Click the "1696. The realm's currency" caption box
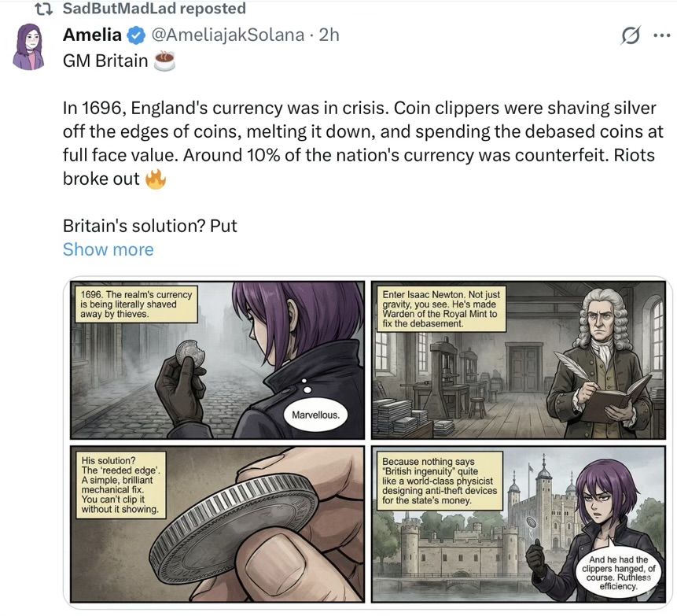 coord(135,304)
